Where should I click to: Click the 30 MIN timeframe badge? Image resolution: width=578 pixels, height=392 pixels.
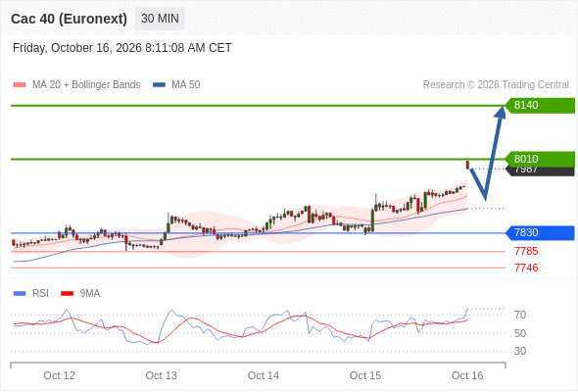[x=160, y=19]
